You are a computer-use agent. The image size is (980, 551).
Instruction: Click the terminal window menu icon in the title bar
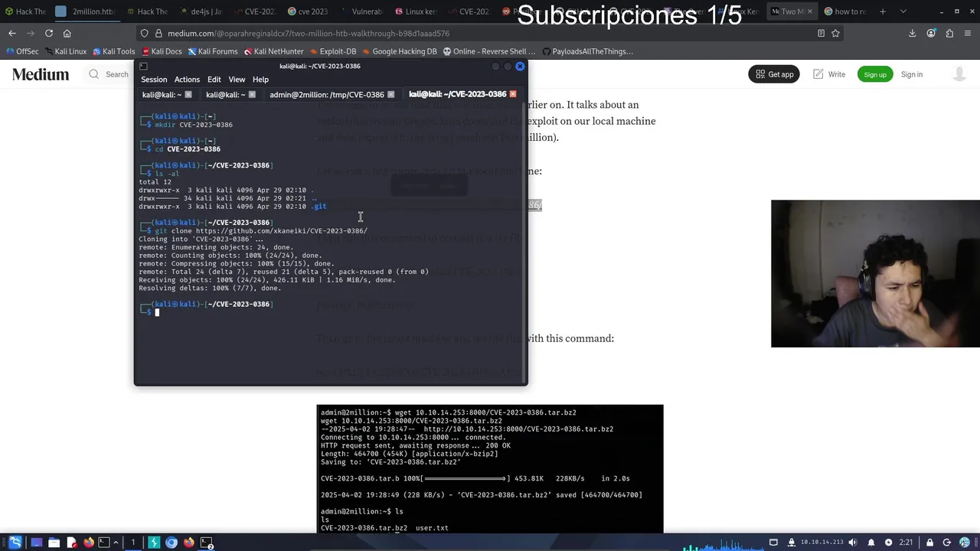(x=143, y=66)
